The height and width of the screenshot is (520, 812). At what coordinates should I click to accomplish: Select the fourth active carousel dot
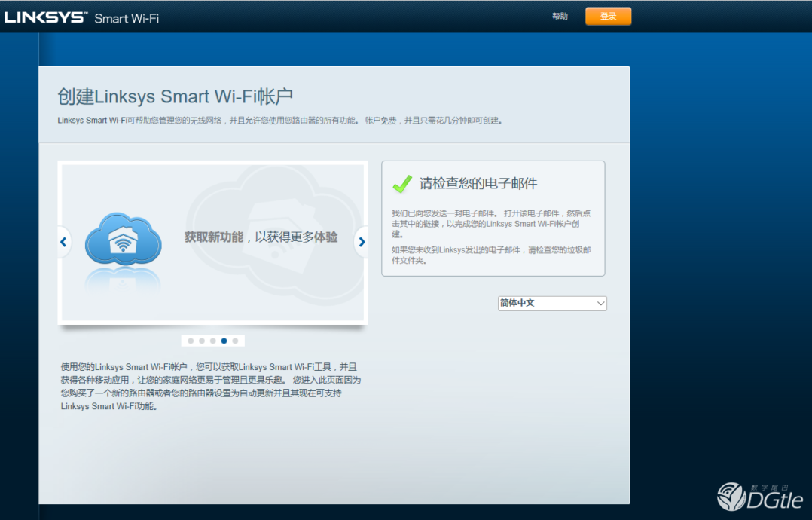tap(224, 341)
